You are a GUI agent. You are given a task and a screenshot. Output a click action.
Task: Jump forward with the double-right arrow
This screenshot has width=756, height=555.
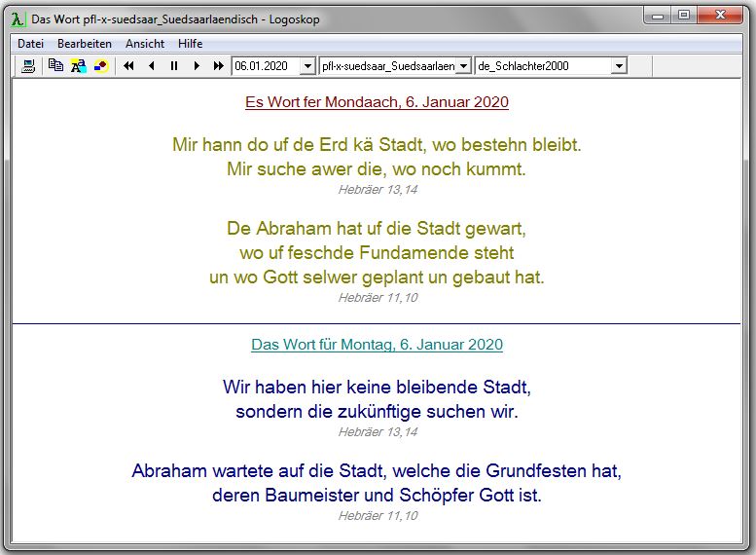pyautogui.click(x=218, y=65)
